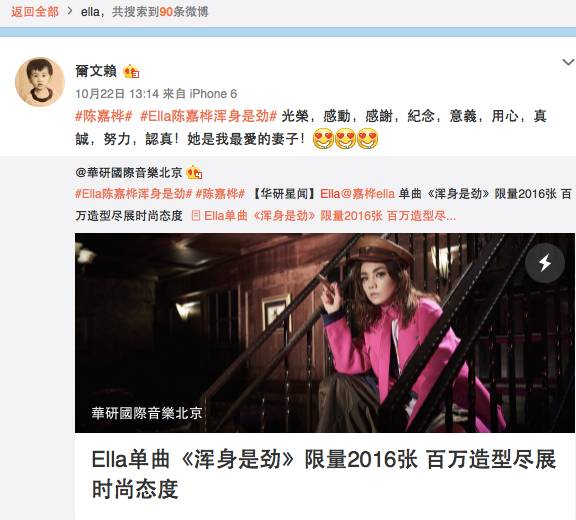The height and width of the screenshot is (520, 576).
Task: Click the crown badge beside 爾文賴
Action: tap(131, 71)
